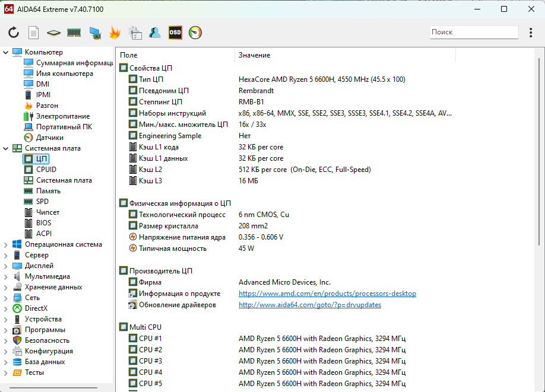Image resolution: width=545 pixels, height=392 pixels.
Task: Click the Поиск search field
Action: coord(474,32)
